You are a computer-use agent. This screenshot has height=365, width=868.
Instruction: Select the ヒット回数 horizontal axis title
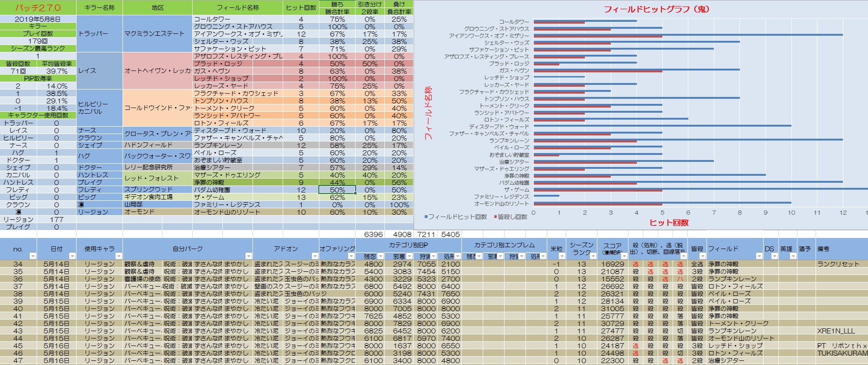point(668,223)
